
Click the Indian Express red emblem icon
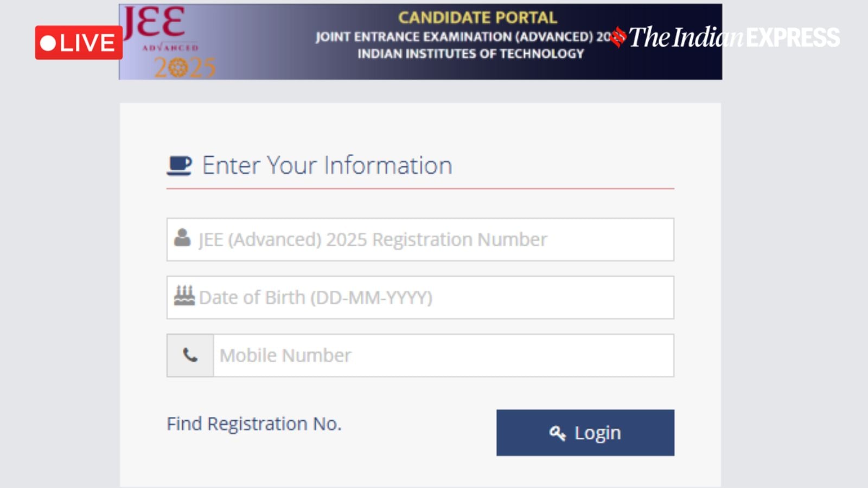[618, 37]
